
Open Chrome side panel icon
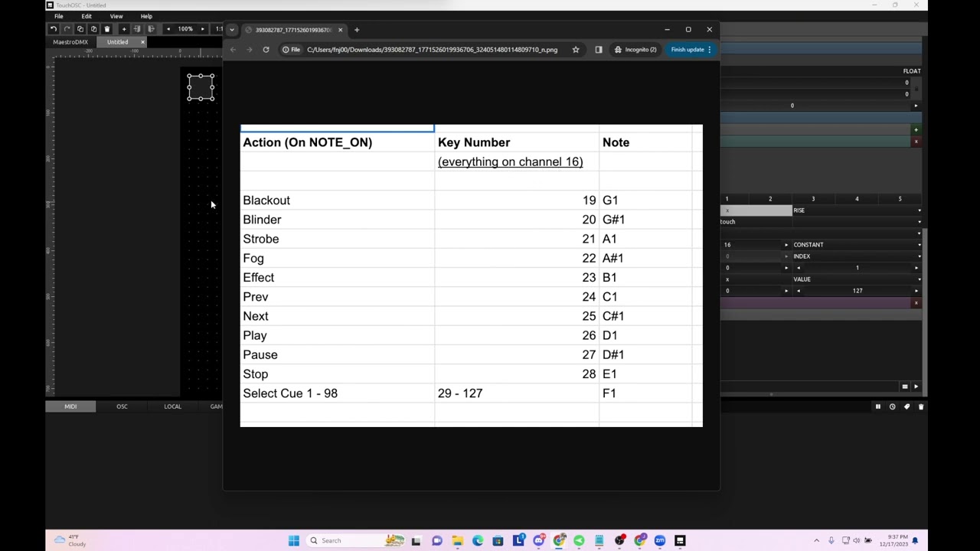(599, 50)
